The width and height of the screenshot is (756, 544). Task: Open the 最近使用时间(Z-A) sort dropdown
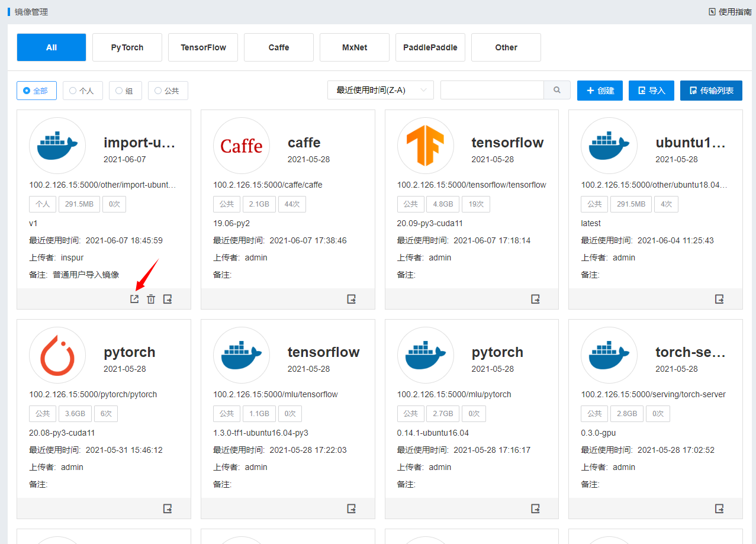pos(381,90)
